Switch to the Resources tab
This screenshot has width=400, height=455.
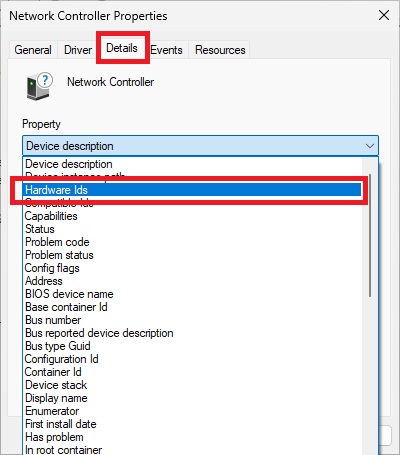pyautogui.click(x=220, y=50)
